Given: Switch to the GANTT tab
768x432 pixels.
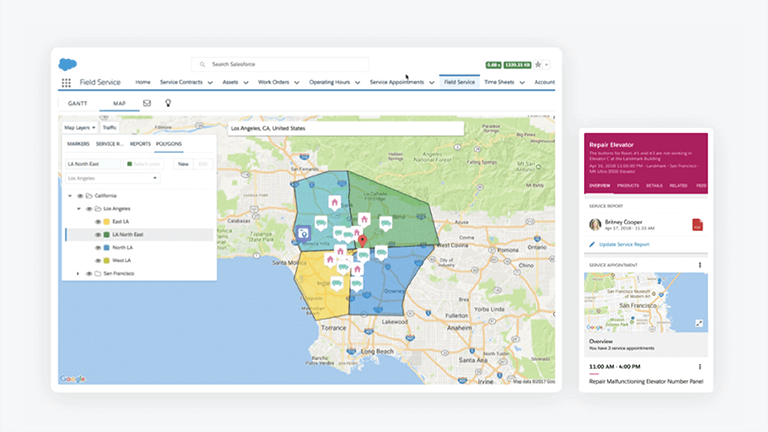Looking at the screenshot, I should tap(78, 103).
